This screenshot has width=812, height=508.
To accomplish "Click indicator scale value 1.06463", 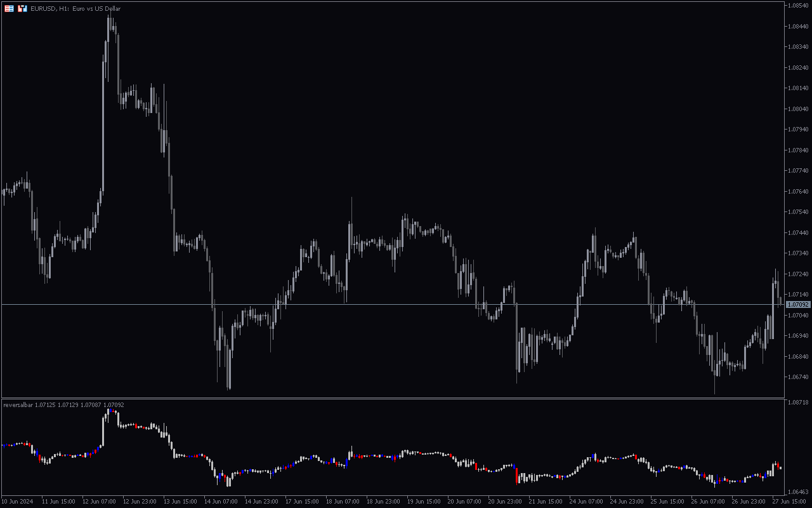I will 797,492.
